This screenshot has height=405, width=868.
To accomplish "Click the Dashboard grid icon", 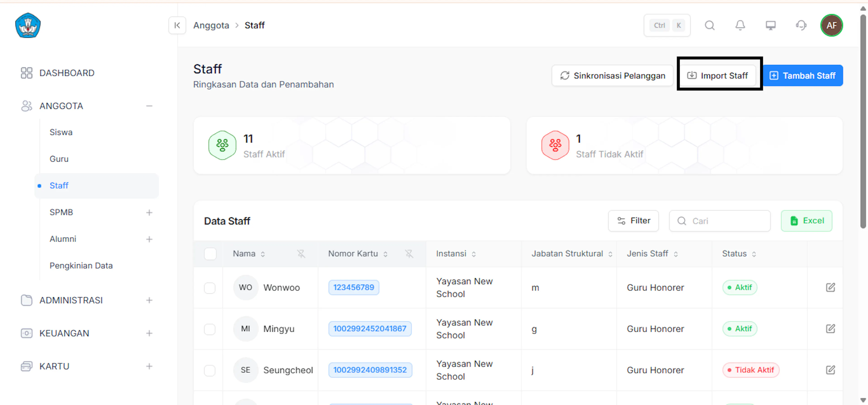I will [27, 73].
